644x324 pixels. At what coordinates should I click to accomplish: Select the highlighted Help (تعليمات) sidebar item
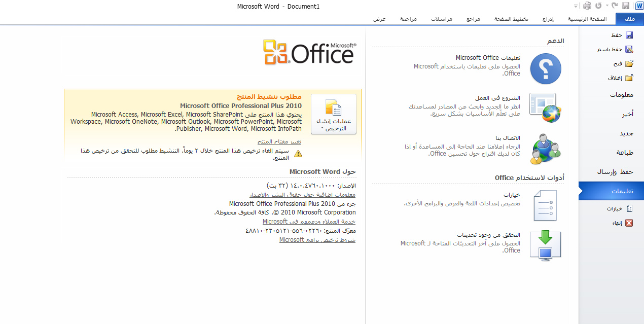coord(611,191)
